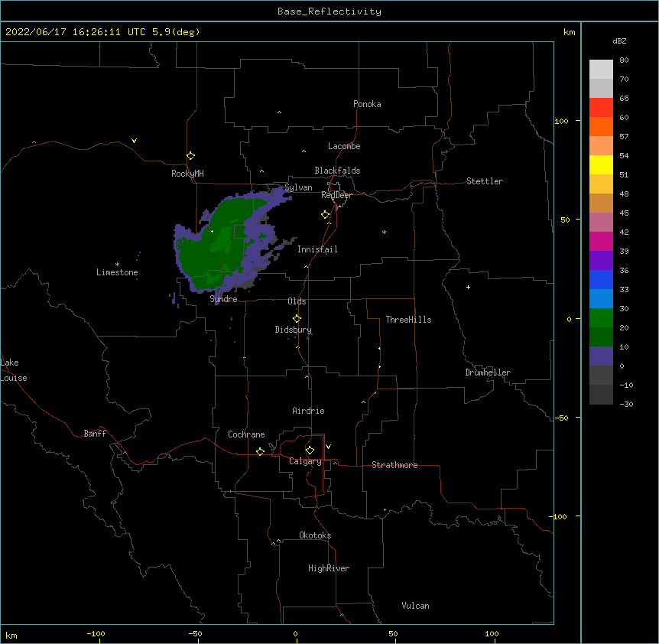This screenshot has height=644, width=659.
Task: Click the green 30 dBZ legend swatch
Action: pos(601,318)
